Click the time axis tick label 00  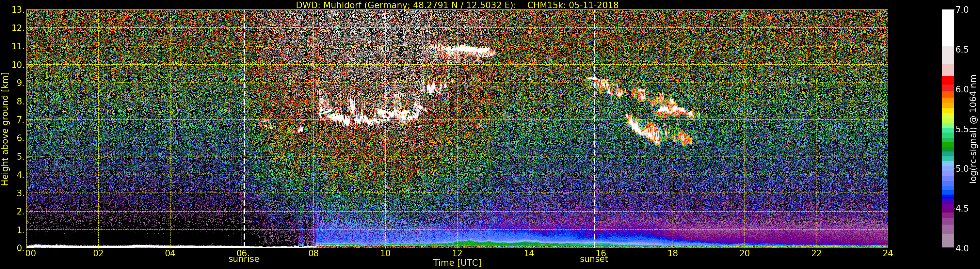(x=30, y=253)
